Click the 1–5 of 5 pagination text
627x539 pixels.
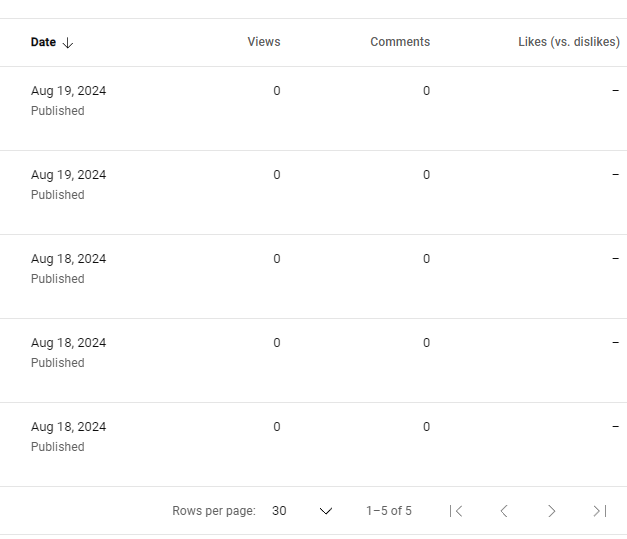(388, 511)
